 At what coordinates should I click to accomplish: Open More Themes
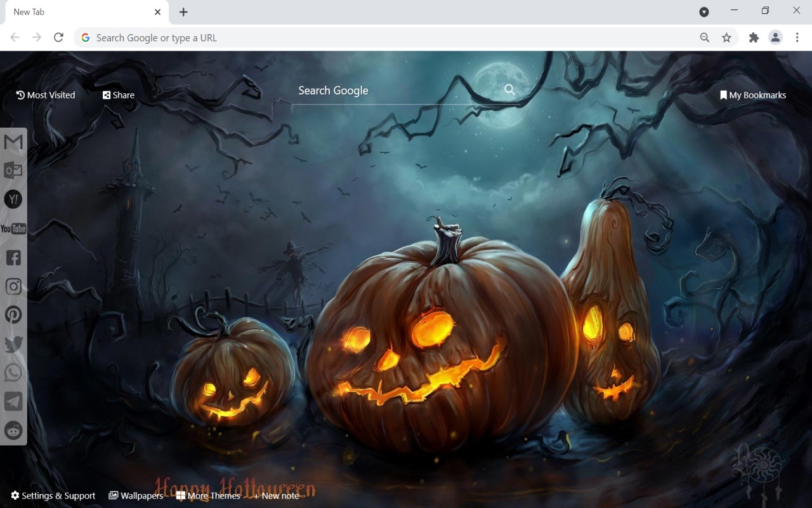[x=208, y=496]
